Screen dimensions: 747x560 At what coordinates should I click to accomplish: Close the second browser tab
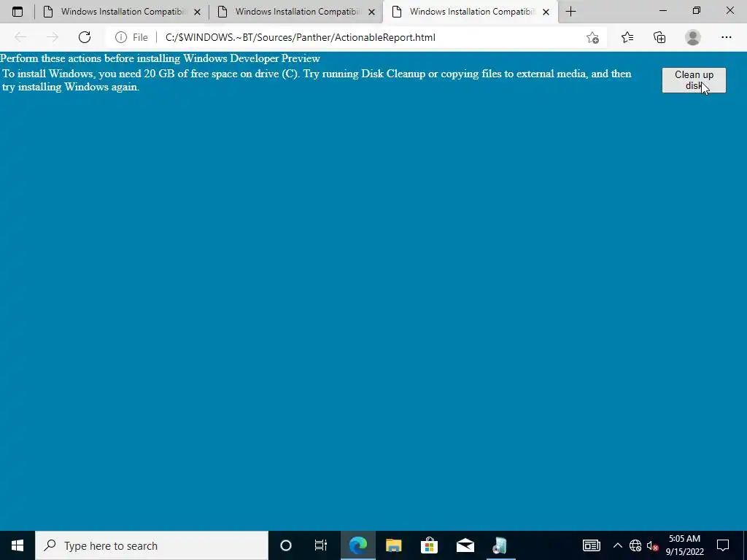pyautogui.click(x=371, y=12)
